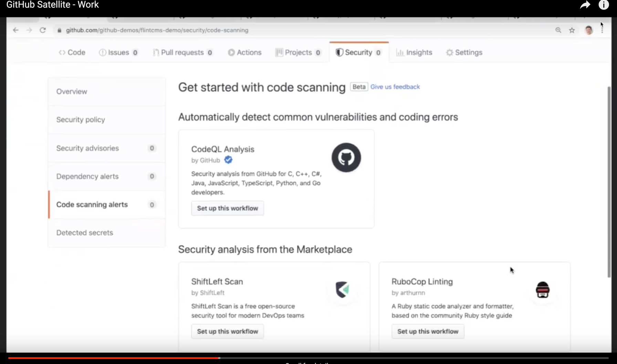Image resolution: width=617 pixels, height=364 pixels.
Task: Open the Chrome profile avatar
Action: click(589, 30)
